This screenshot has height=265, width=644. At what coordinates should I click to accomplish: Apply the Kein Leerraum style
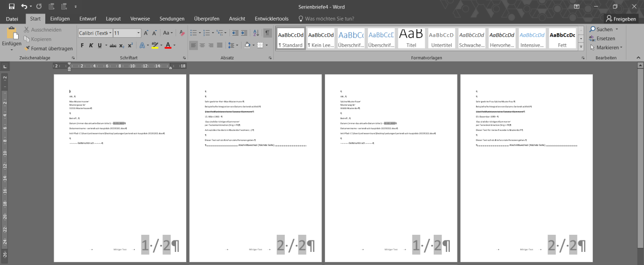[x=320, y=38]
